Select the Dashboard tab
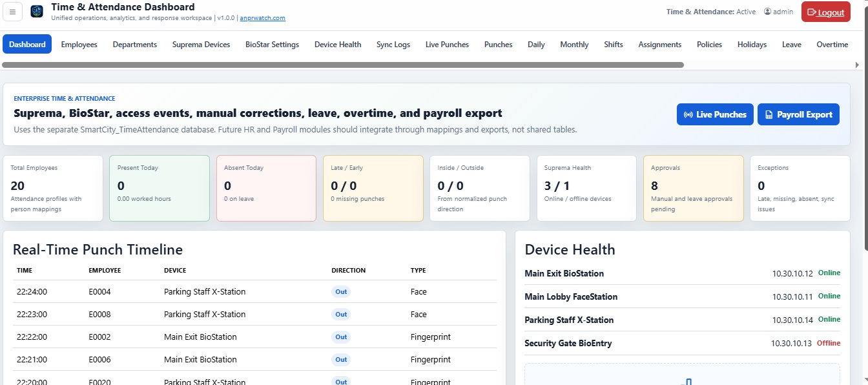 pos(27,45)
